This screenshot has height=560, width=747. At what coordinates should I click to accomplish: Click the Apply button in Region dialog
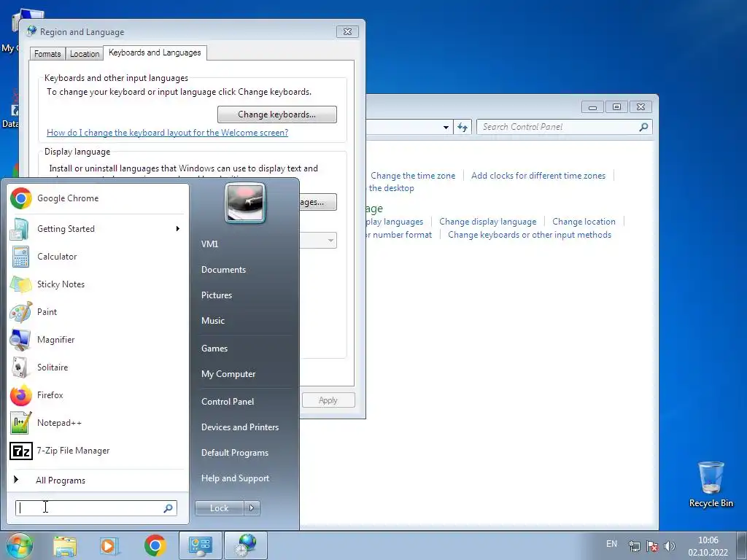[328, 400]
